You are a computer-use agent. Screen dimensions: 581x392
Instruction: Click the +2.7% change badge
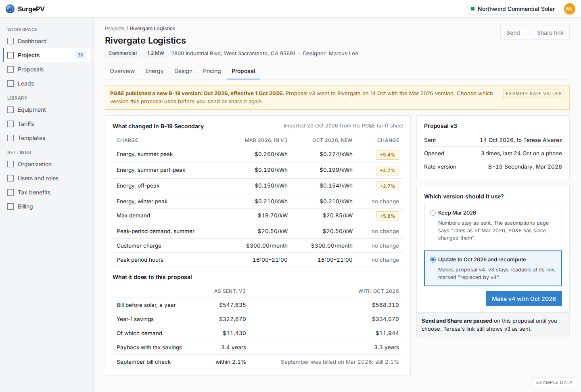[387, 186]
